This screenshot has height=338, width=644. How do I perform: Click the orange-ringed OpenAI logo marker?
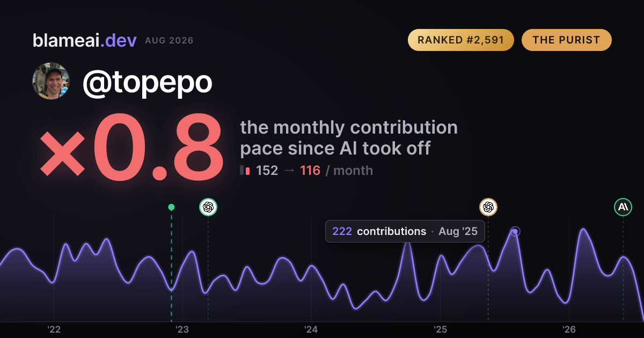[488, 207]
